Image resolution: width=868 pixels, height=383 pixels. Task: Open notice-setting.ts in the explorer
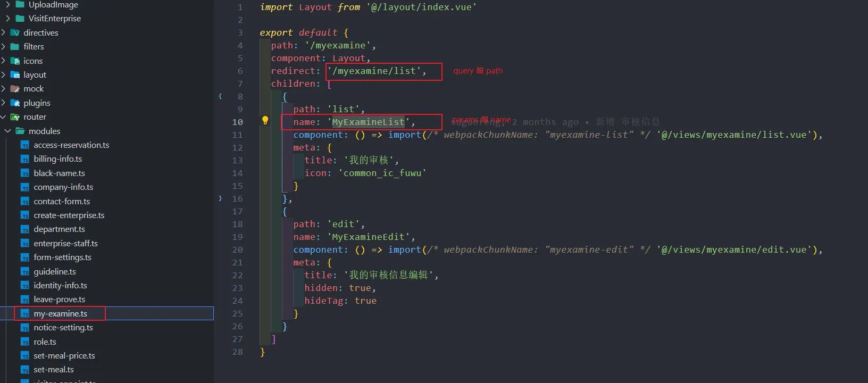point(63,328)
